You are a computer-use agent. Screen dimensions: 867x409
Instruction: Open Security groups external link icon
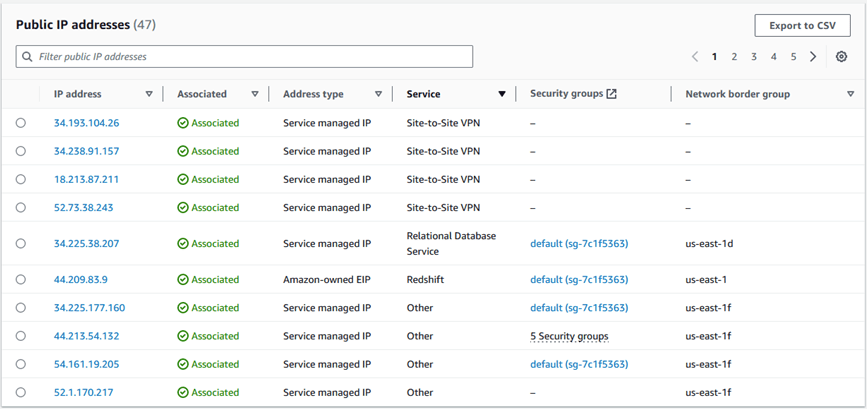[612, 94]
